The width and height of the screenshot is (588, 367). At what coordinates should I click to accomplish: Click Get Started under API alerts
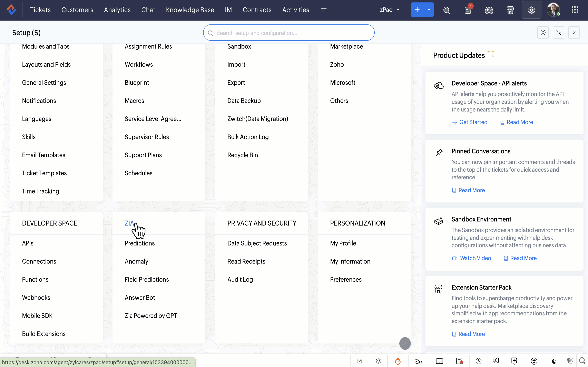coord(473,122)
